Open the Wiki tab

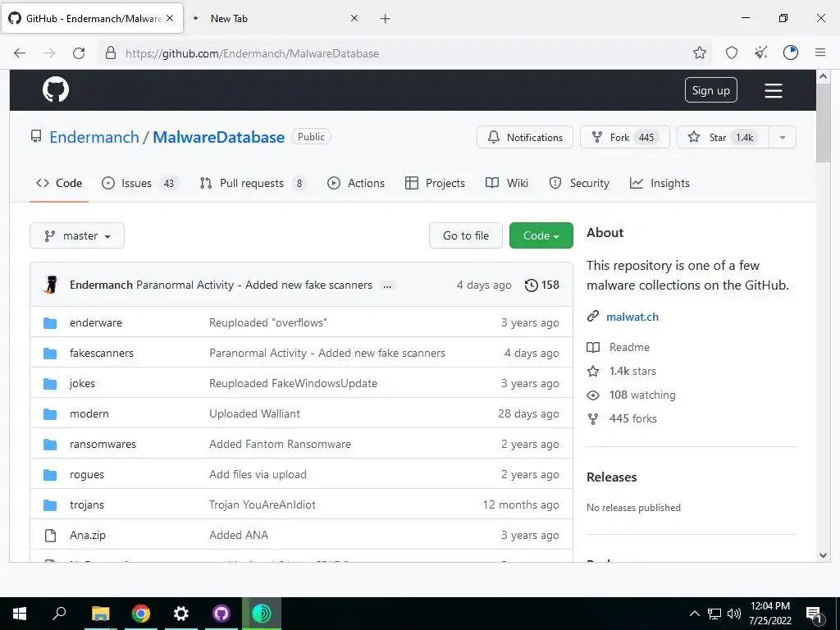pyautogui.click(x=507, y=183)
